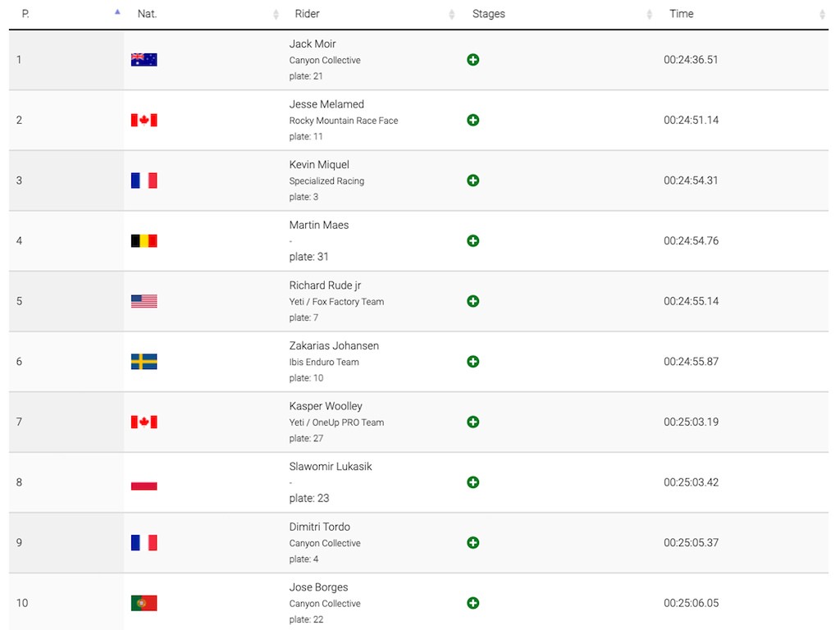
Task: Click green plus icon for Richard Rude jr
Action: click(x=472, y=301)
